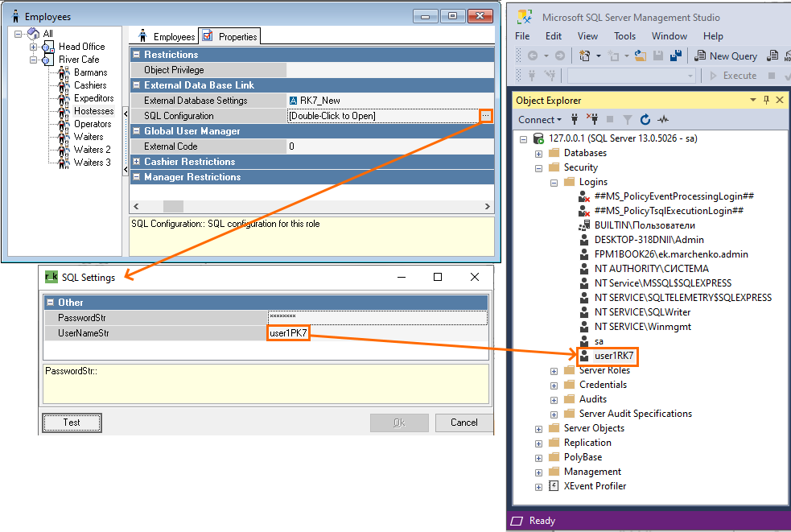Select the Hostesses role in Employees tree
This screenshot has height=532, width=791.
94,111
